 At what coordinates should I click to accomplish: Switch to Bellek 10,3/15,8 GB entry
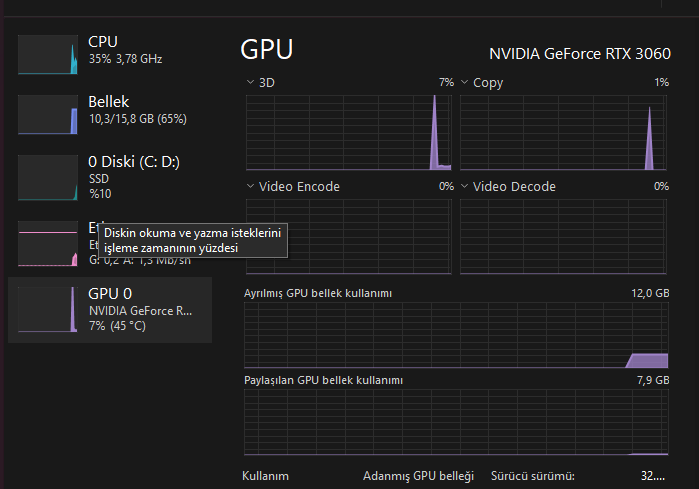click(x=136, y=110)
